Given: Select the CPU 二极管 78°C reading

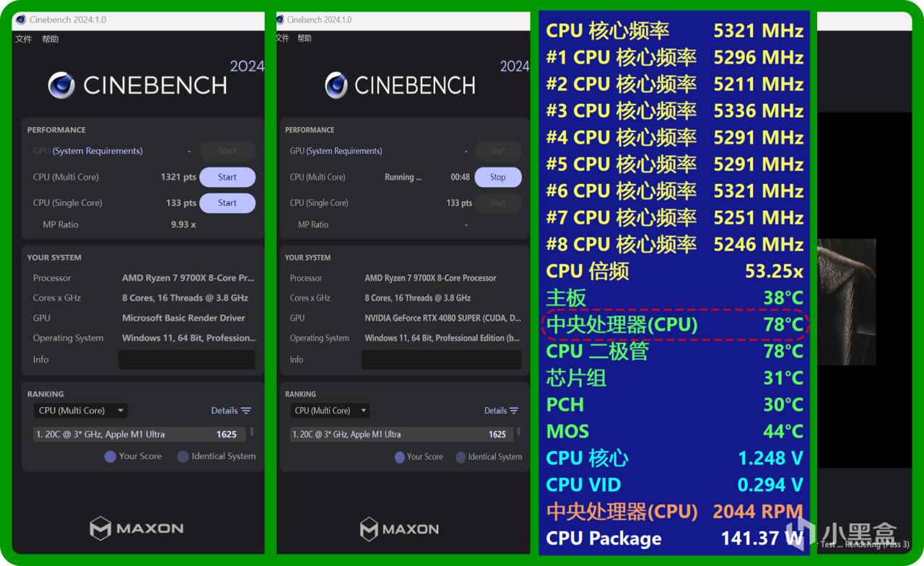Looking at the screenshot, I should [674, 351].
